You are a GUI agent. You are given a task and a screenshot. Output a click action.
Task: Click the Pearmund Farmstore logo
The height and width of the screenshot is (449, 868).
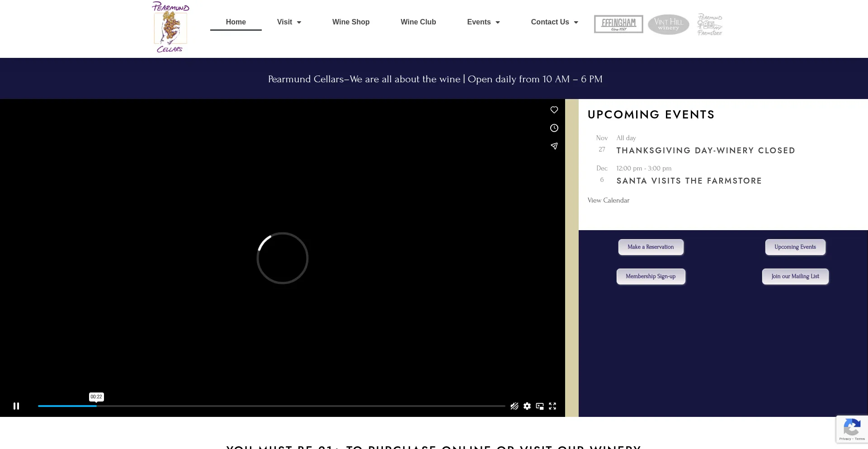click(x=709, y=24)
